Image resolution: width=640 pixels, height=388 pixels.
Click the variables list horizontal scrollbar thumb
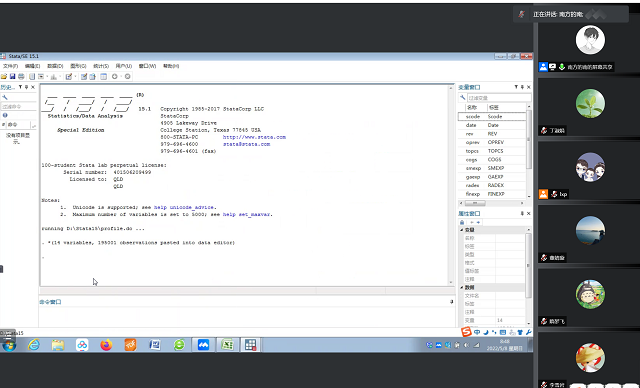click(x=475, y=203)
